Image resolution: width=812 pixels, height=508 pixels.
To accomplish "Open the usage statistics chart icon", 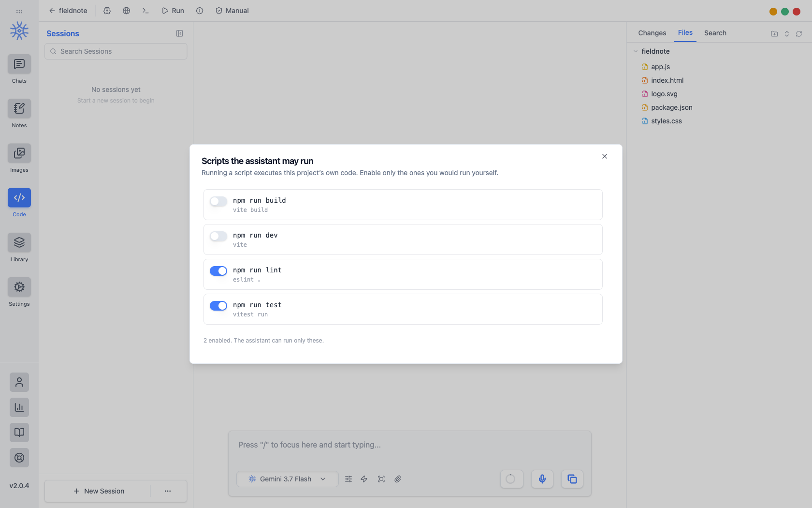I will tap(19, 407).
